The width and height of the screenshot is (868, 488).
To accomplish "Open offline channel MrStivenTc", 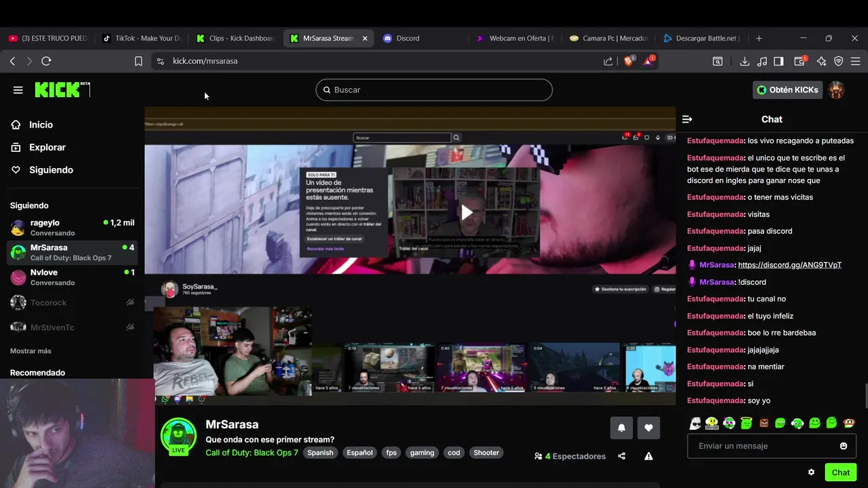I will click(72, 327).
